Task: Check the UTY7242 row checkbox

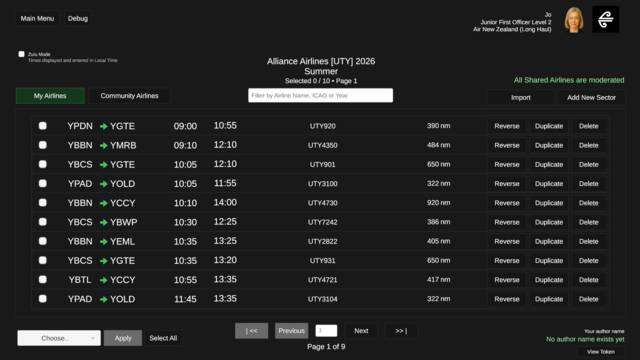Action: tap(42, 222)
